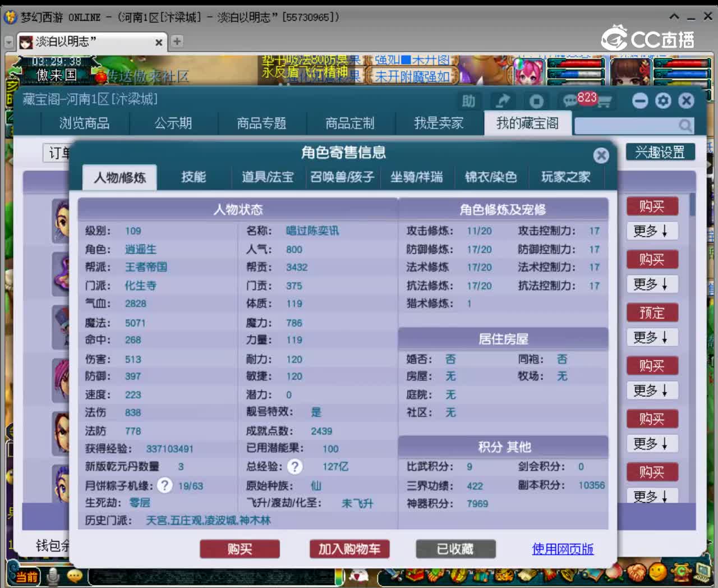718x588 pixels.
Task: Open the 公示期 menu
Action: (173, 123)
